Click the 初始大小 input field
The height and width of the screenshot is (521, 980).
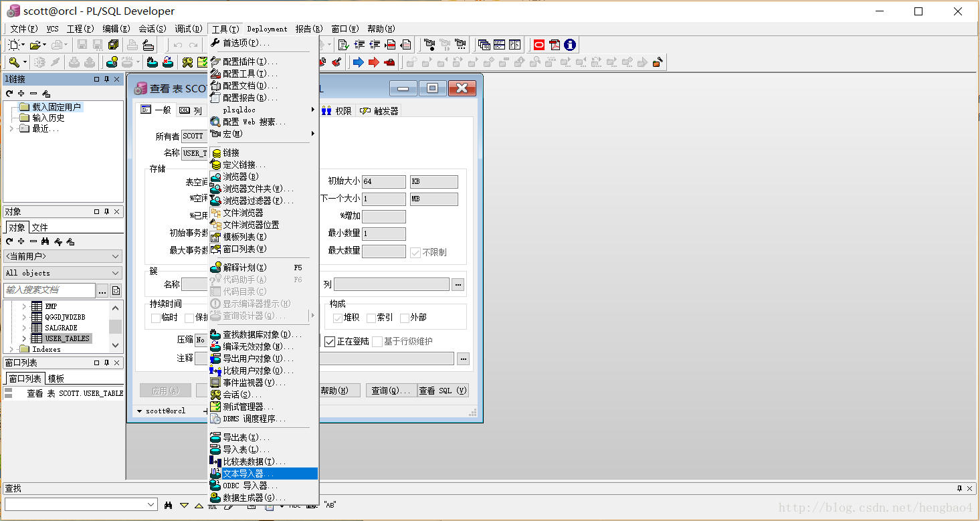[384, 182]
